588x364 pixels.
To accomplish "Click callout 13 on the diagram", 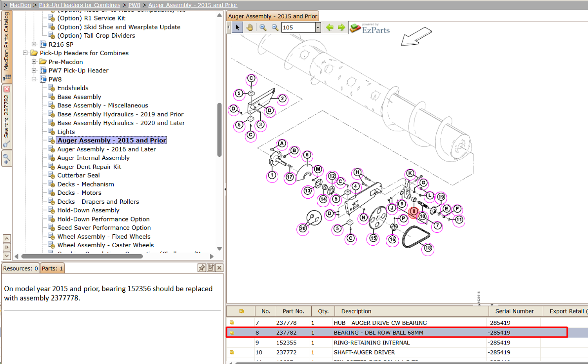I will click(x=308, y=191).
